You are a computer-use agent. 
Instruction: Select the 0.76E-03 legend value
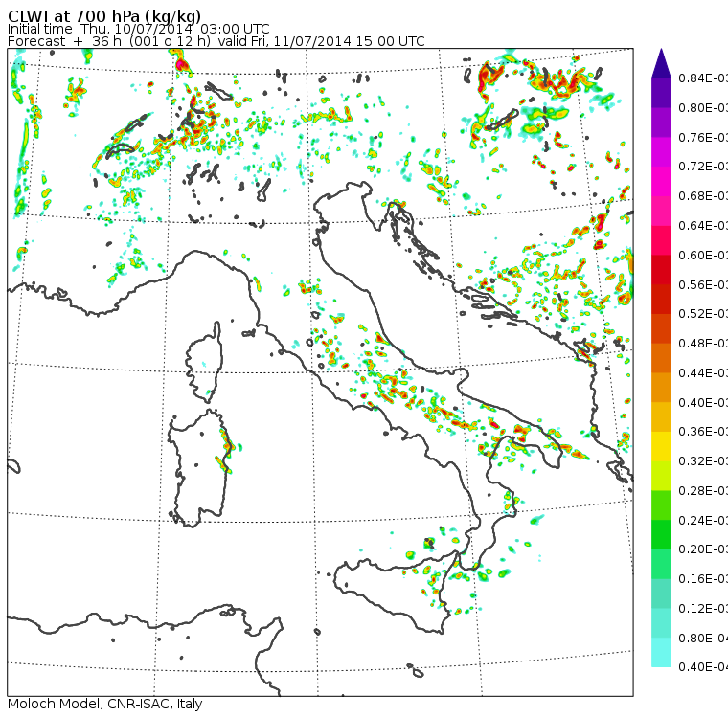pos(703,137)
